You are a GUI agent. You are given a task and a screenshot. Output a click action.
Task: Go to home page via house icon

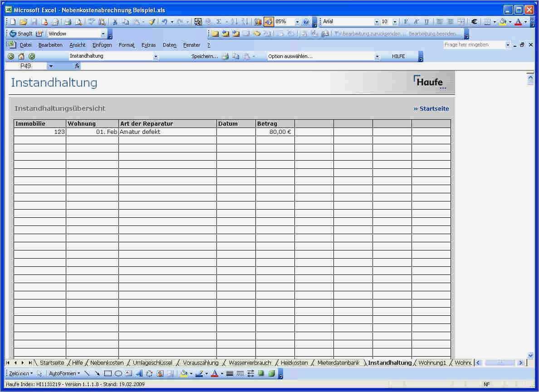tap(21, 56)
